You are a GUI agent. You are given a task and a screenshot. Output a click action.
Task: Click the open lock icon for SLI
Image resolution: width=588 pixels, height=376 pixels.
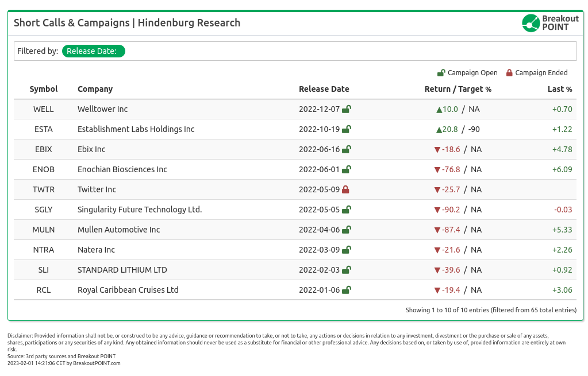[347, 270]
